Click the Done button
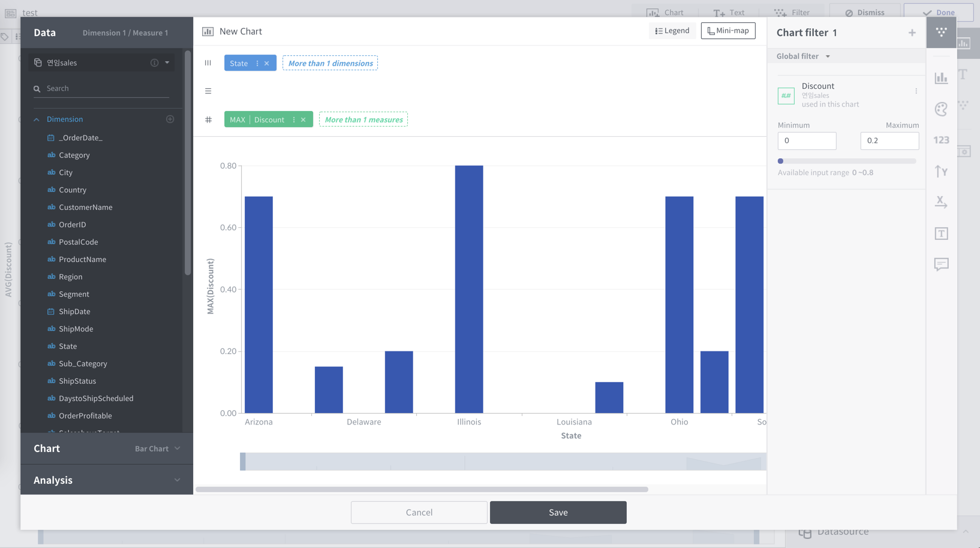Viewport: 980px width, 548px height. pyautogui.click(x=937, y=12)
